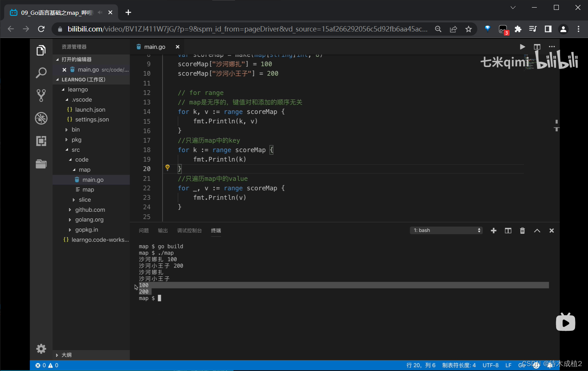
Task: Select the bash terminal dropdown
Action: [446, 230]
